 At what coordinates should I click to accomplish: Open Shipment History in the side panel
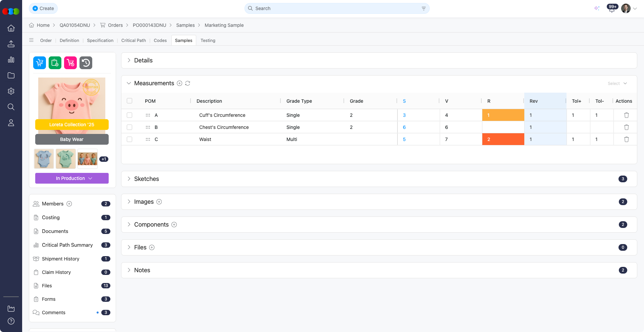[x=60, y=259]
